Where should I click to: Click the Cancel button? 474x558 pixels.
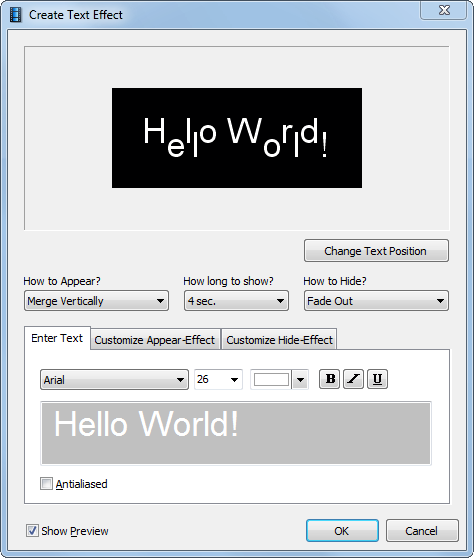pos(422,531)
